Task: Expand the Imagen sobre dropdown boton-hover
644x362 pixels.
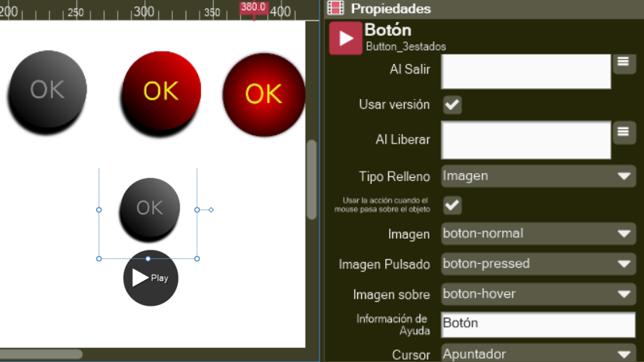Action: pyautogui.click(x=538, y=294)
